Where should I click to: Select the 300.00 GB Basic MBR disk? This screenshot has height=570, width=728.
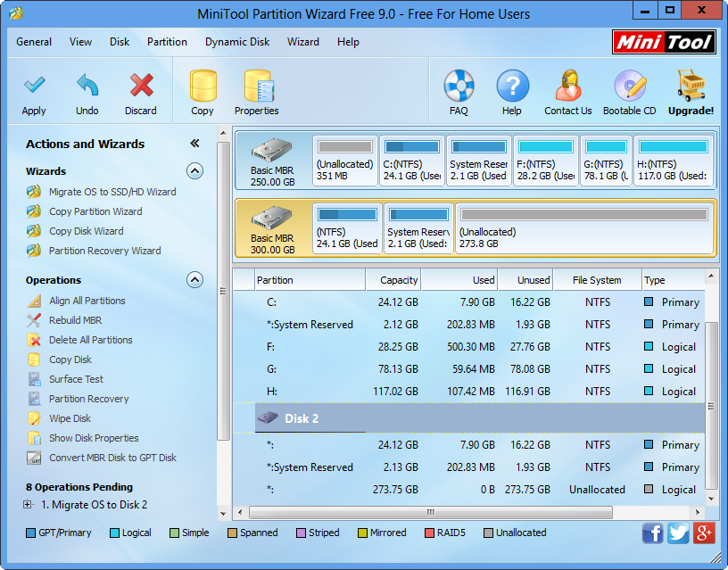point(272,228)
